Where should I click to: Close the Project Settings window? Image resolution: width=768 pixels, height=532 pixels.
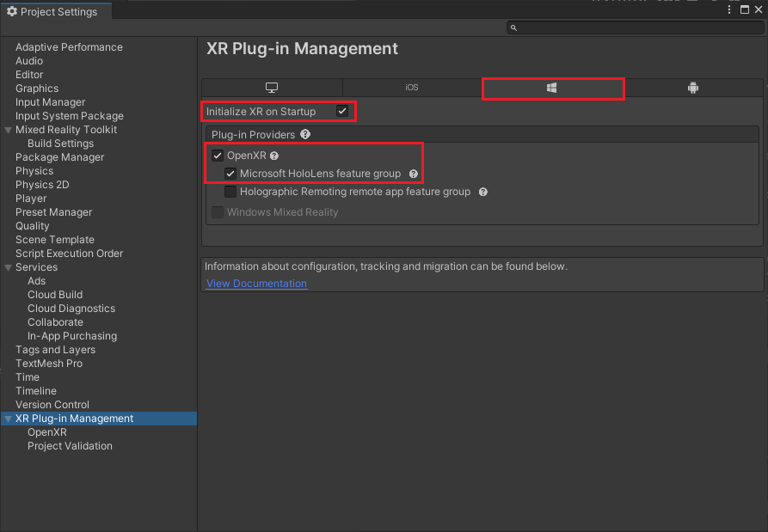[x=759, y=9]
